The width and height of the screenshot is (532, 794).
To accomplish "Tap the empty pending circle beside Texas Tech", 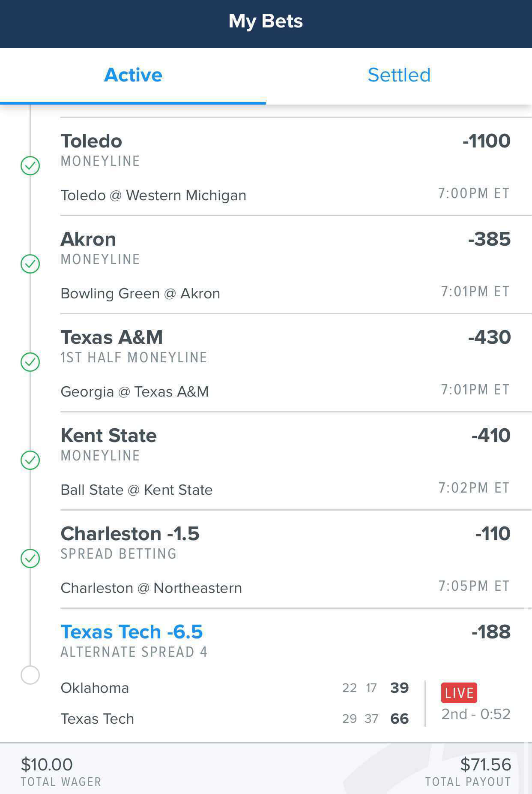I will (30, 675).
